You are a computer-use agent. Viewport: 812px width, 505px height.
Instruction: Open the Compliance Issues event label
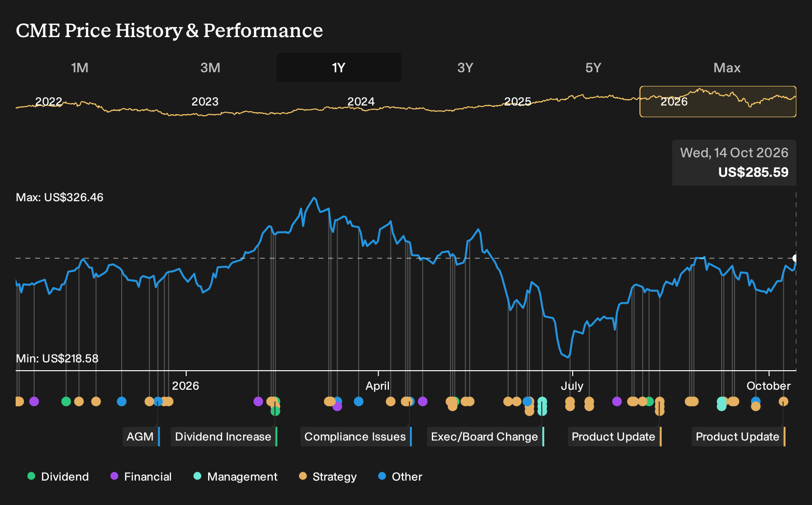click(x=356, y=437)
